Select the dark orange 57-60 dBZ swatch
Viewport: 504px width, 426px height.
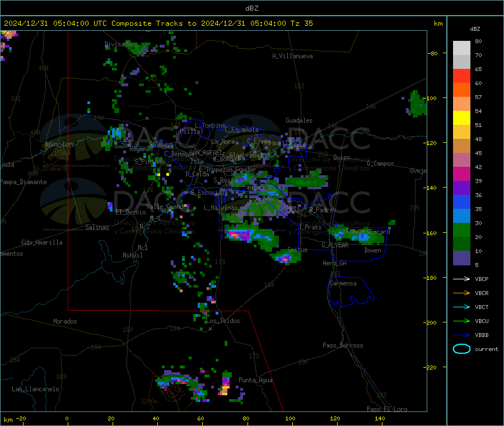(x=461, y=90)
